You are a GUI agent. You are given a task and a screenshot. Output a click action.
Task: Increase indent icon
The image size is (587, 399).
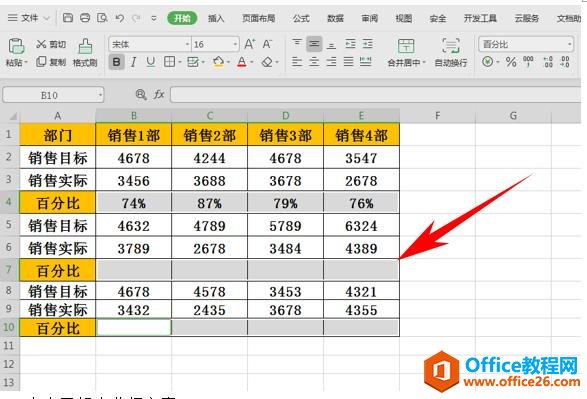coord(368,44)
